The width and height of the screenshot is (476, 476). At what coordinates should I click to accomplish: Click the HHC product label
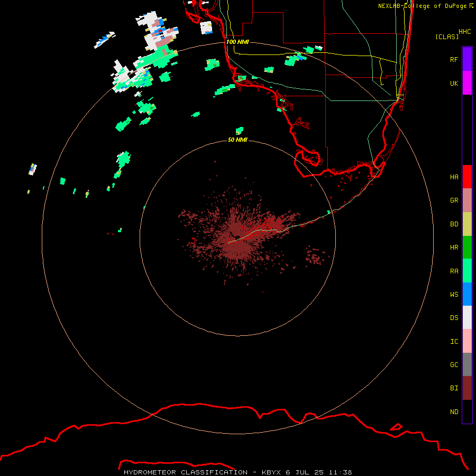pos(464,32)
